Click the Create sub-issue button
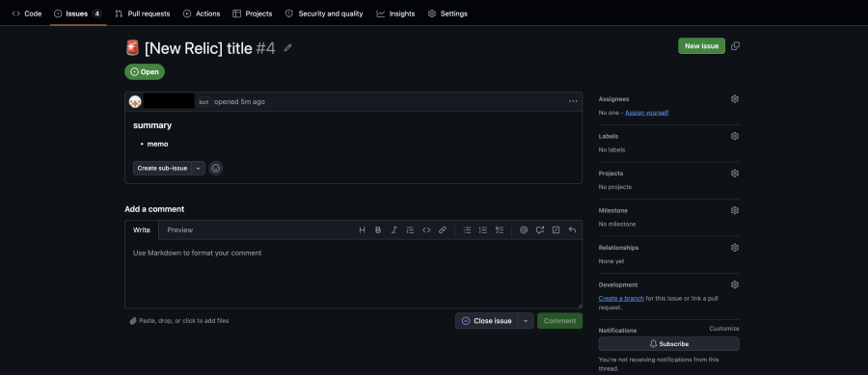The image size is (868, 375). 162,168
